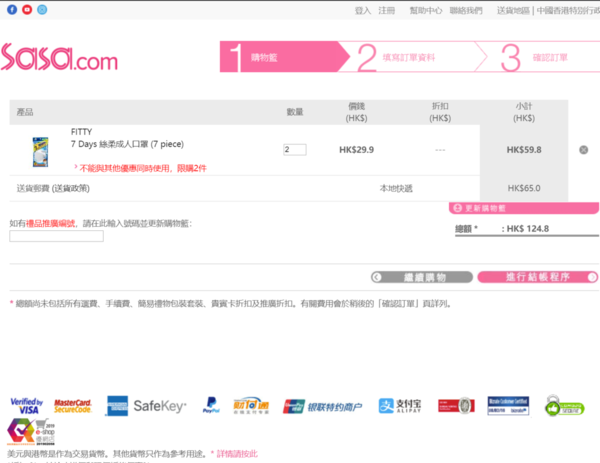Click the red promotion restriction notice 限購2件
Screen dimensions: 600x463
pos(143,168)
